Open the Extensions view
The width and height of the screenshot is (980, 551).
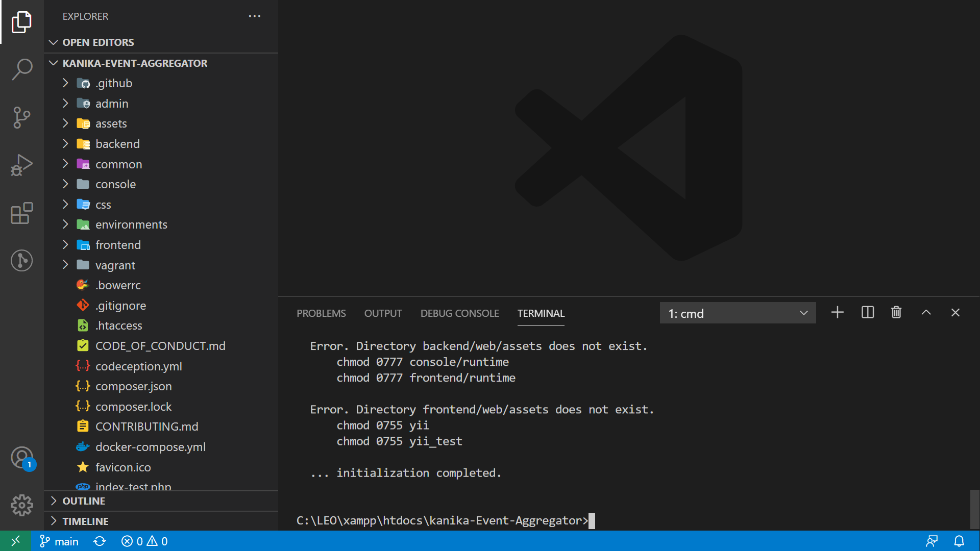(21, 213)
